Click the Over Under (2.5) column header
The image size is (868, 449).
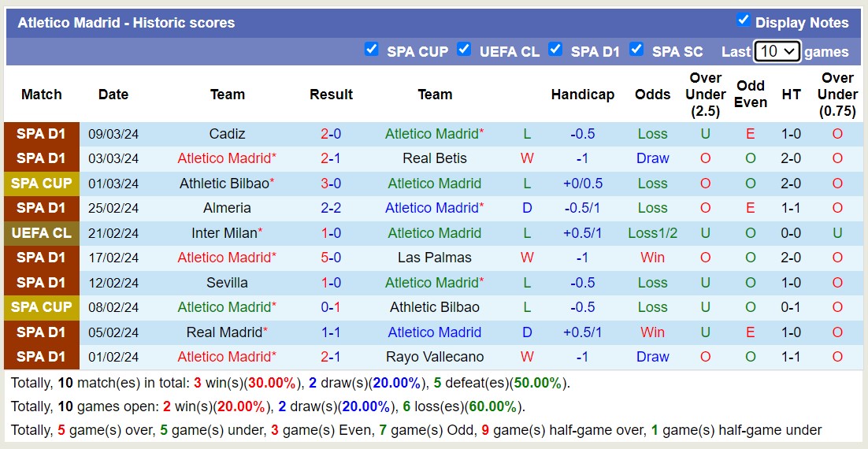coord(705,95)
